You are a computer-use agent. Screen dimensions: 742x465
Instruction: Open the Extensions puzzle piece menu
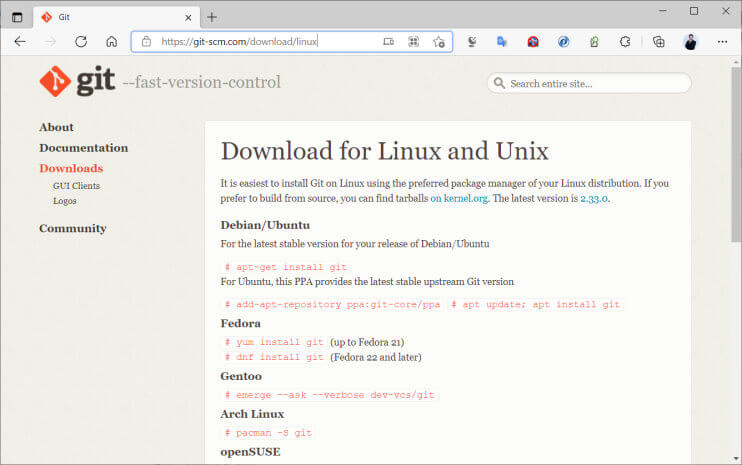[625, 42]
